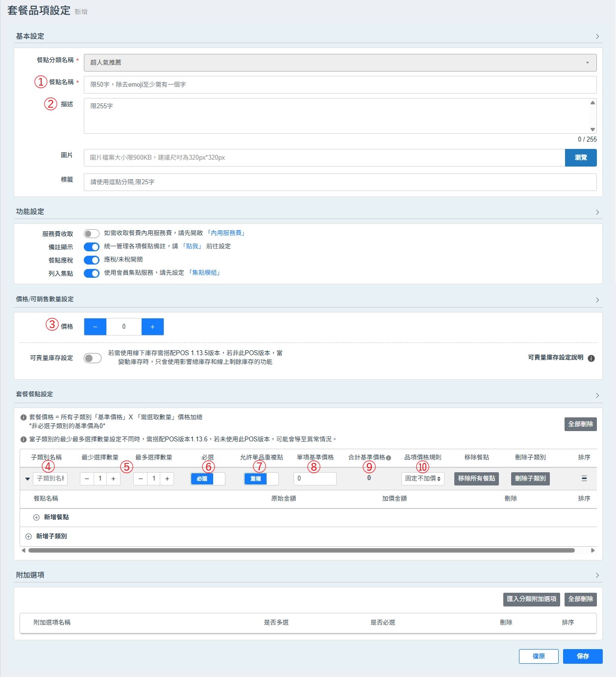This screenshot has height=677, width=616.
Task: Enable the 可賣量庫存設定 switch
Action: (x=93, y=358)
